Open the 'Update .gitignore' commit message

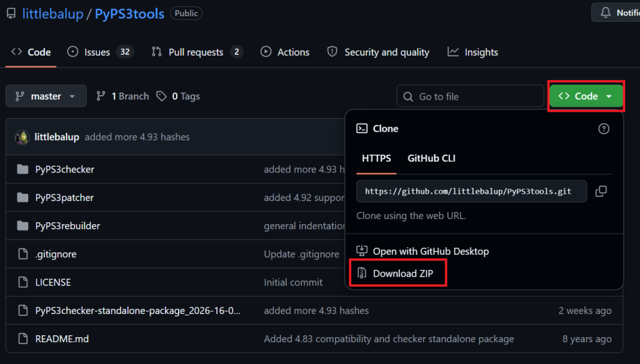coord(302,254)
